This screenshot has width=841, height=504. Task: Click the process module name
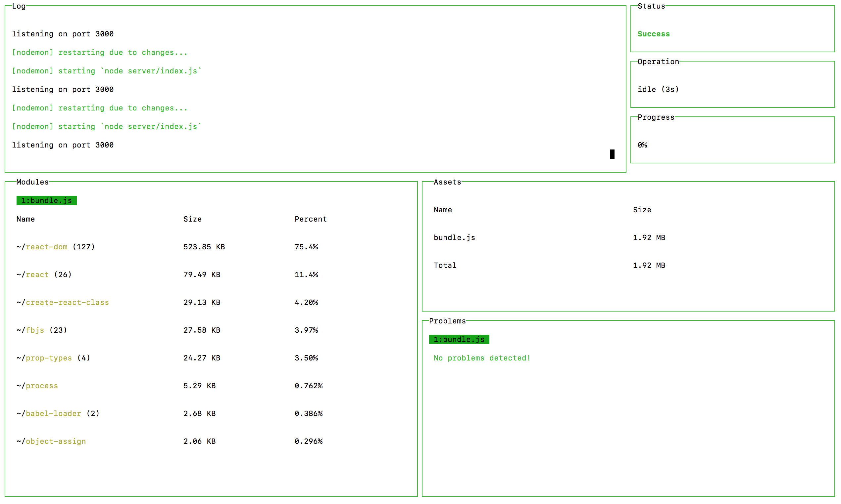[42, 386]
